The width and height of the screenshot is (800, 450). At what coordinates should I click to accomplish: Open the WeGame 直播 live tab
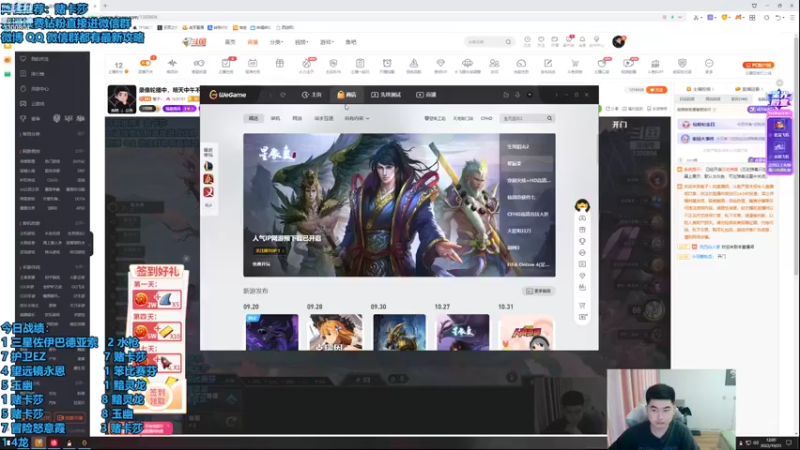pos(427,95)
